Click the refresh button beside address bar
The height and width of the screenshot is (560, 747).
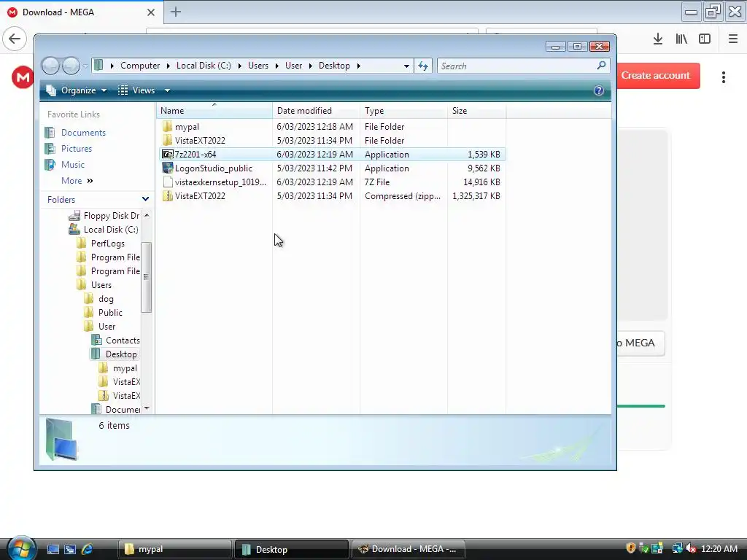[423, 66]
